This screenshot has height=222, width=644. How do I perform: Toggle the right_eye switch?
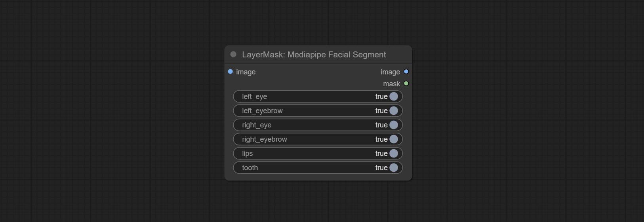point(318,125)
